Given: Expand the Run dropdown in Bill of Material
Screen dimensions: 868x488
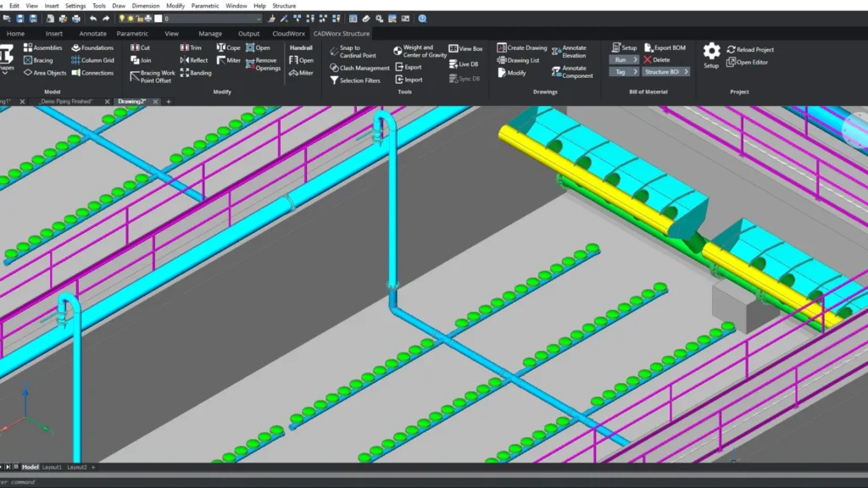Looking at the screenshot, I should [626, 60].
